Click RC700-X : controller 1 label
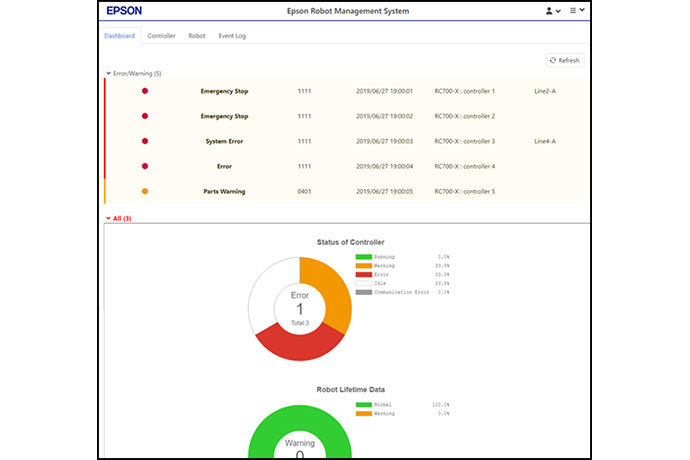 tap(465, 91)
